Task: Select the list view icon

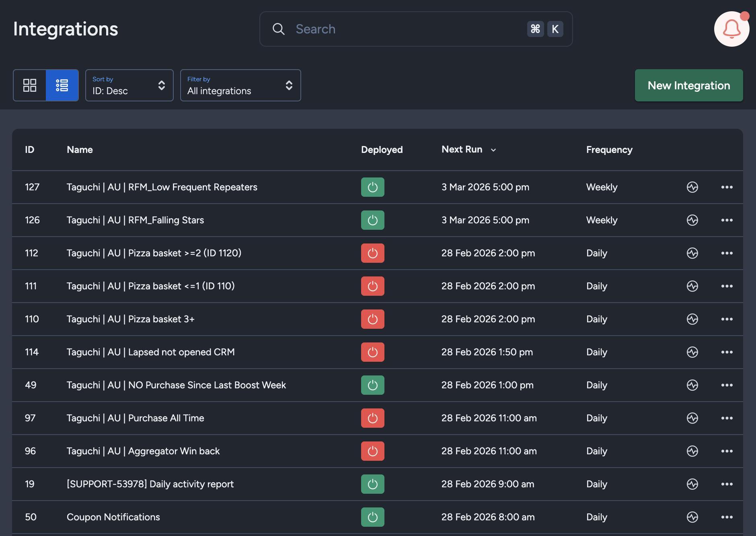Action: pos(62,85)
